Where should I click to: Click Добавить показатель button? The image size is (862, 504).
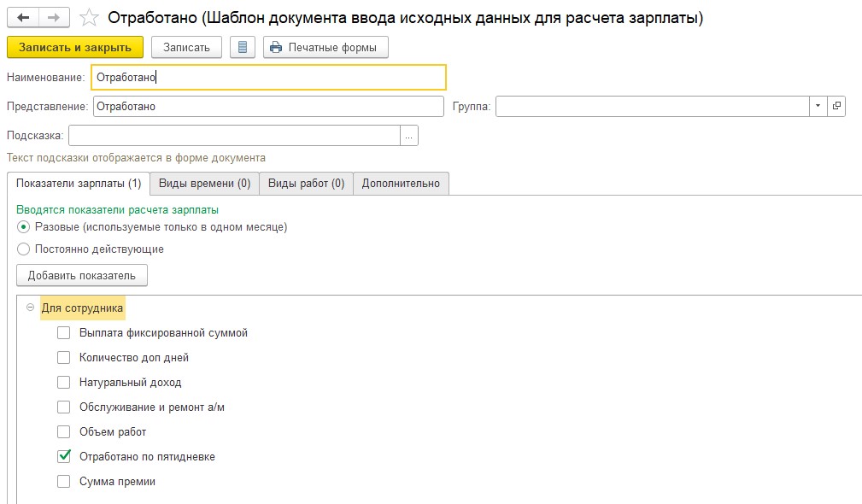[82, 275]
